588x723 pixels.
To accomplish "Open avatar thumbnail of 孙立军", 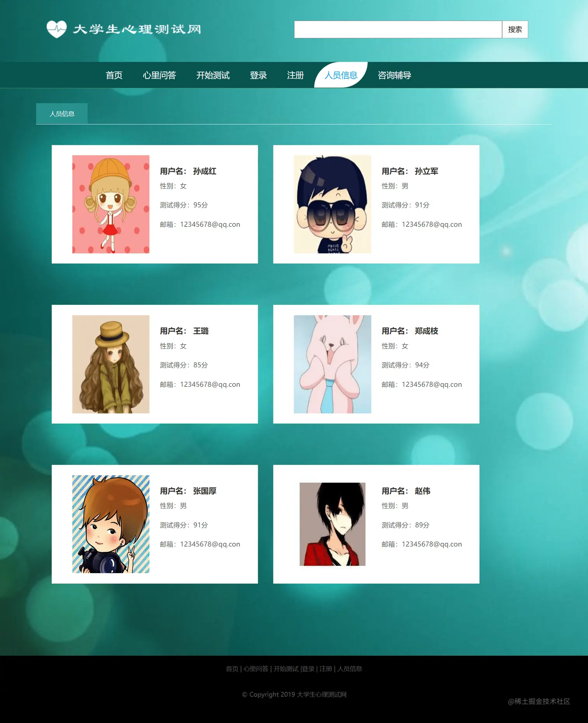I will 332,204.
